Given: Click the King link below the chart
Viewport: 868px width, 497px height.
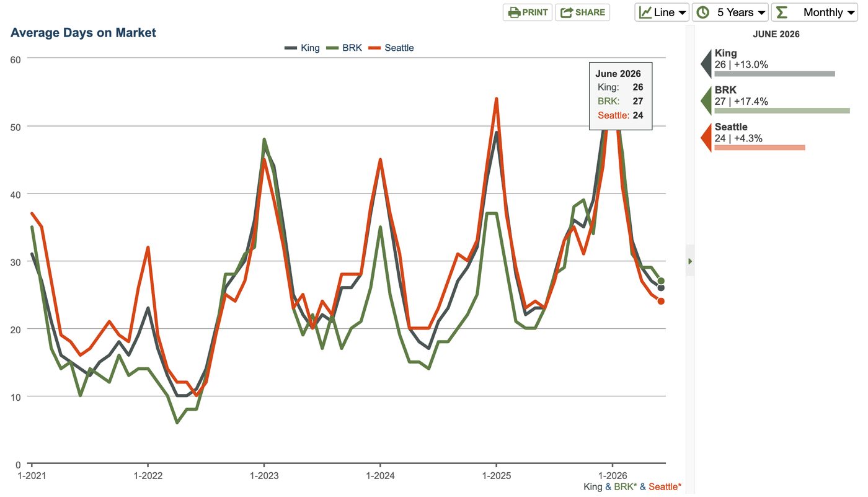Looking at the screenshot, I should click(x=593, y=486).
